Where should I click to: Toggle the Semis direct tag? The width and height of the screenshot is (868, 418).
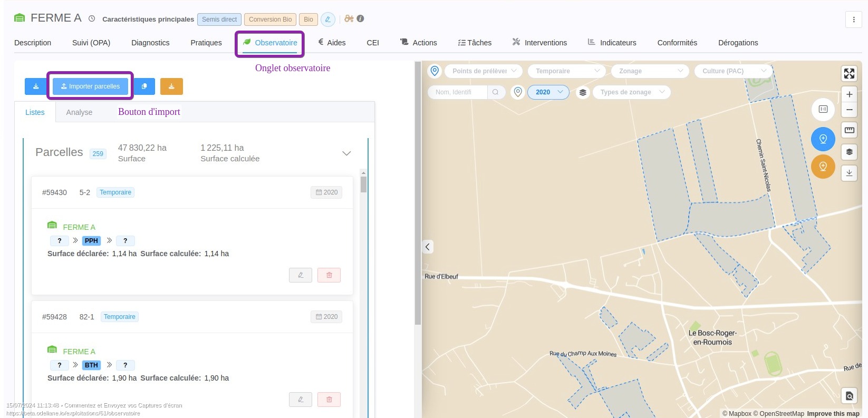pos(219,20)
